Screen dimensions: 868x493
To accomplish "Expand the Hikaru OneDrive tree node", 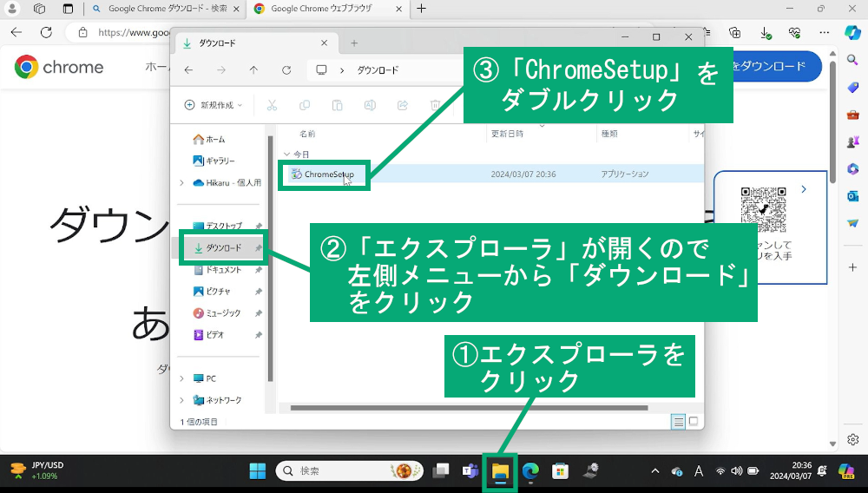I will [x=181, y=182].
